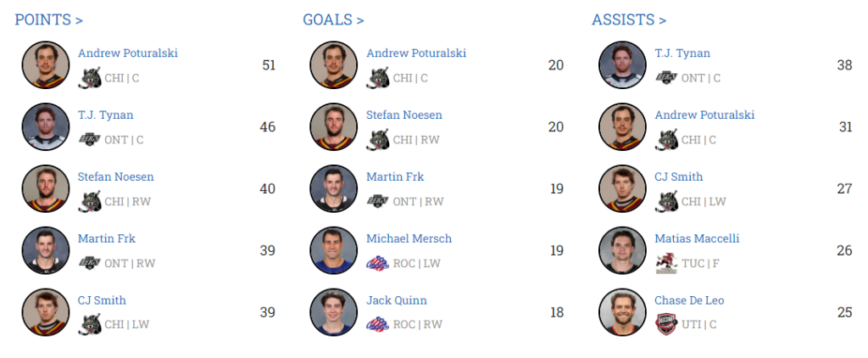The image size is (868, 358).
Task: Click the Chicago Wolves logo beside CJ Smith in Assists
Action: coord(666,201)
